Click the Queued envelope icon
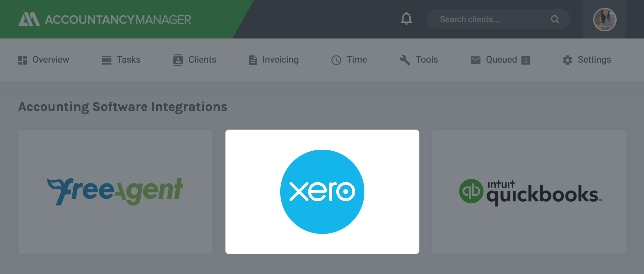This screenshot has width=644, height=274. (x=476, y=60)
